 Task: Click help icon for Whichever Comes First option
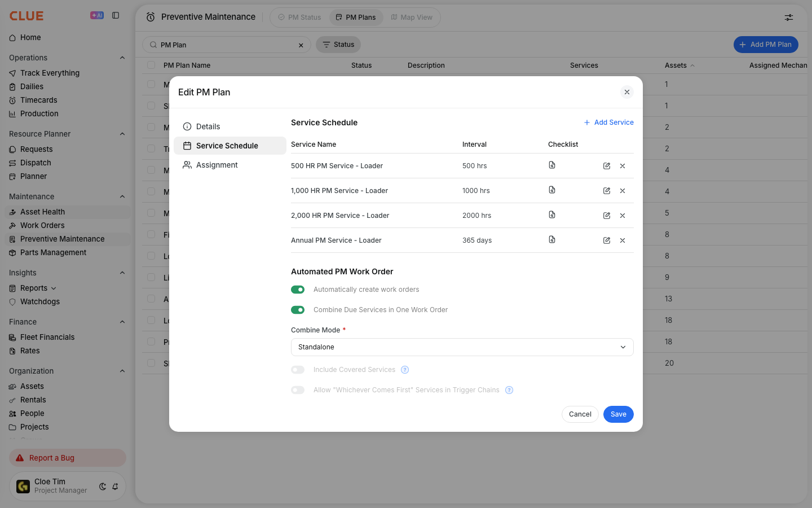(x=509, y=390)
